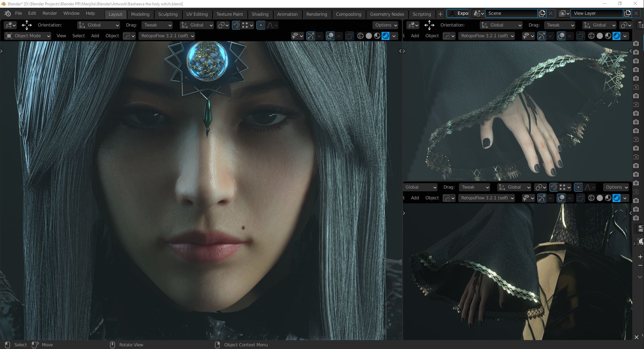Open the View menu in left viewport

point(61,36)
